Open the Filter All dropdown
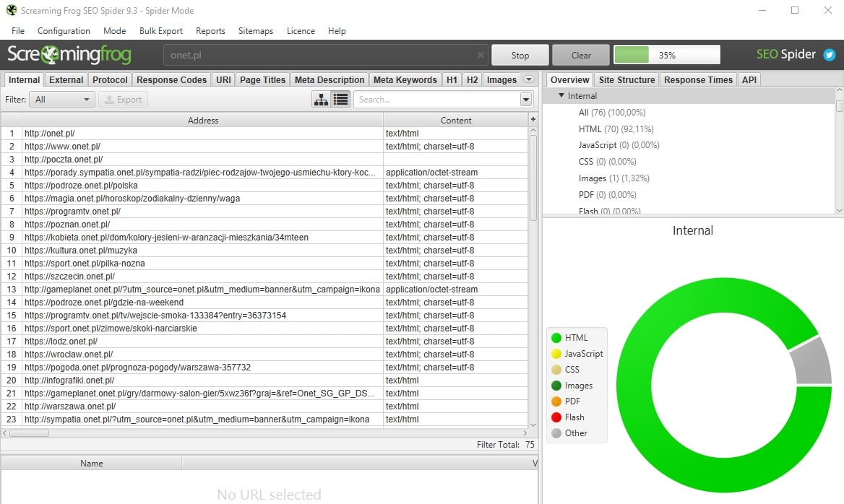The image size is (844, 504). (62, 100)
